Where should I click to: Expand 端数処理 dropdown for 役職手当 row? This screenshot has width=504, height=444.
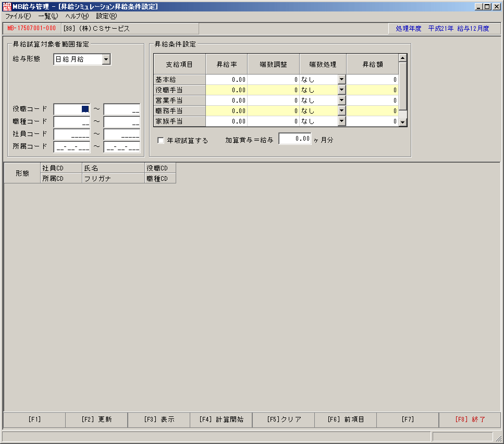tap(342, 90)
